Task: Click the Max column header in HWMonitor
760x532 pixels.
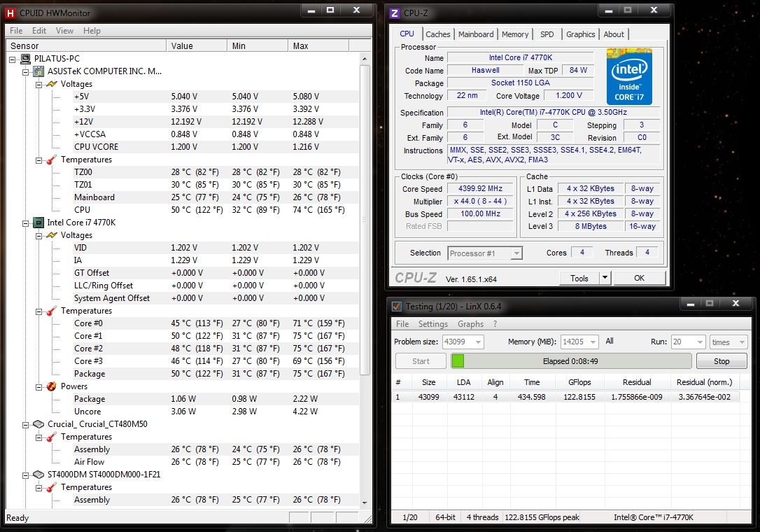Action: (318, 45)
